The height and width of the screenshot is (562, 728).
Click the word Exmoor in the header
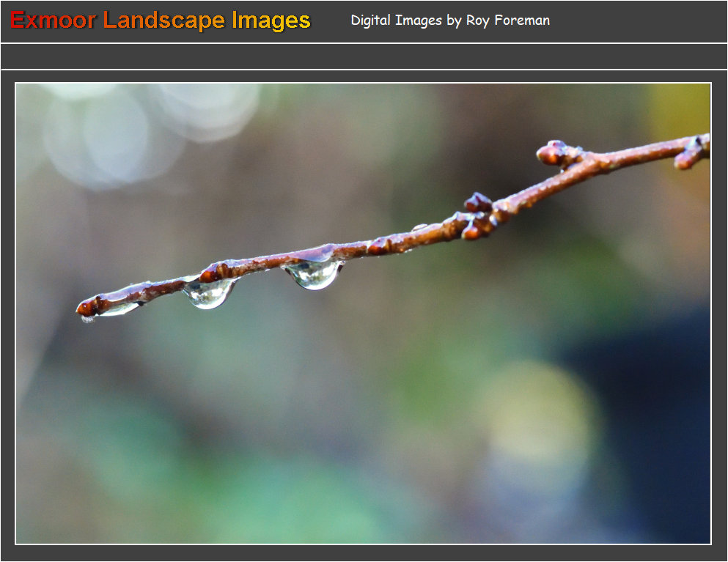(53, 21)
